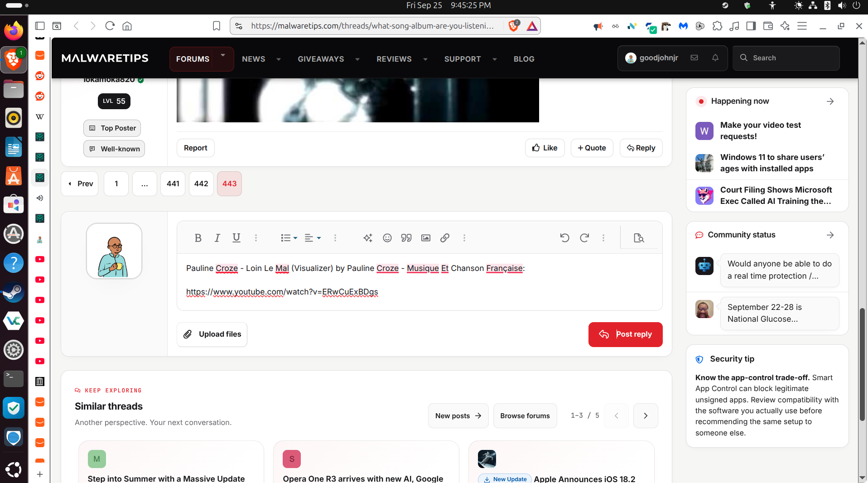The width and height of the screenshot is (868, 483).
Task: Open the list formatting dropdown
Action: 289,238
